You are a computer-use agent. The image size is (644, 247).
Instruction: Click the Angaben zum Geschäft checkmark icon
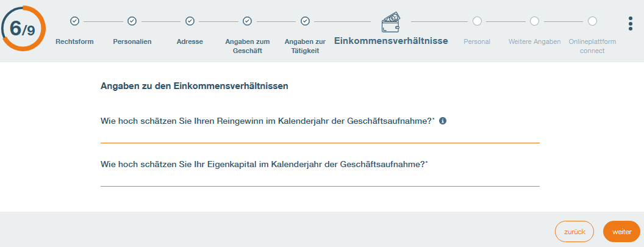pos(247,21)
